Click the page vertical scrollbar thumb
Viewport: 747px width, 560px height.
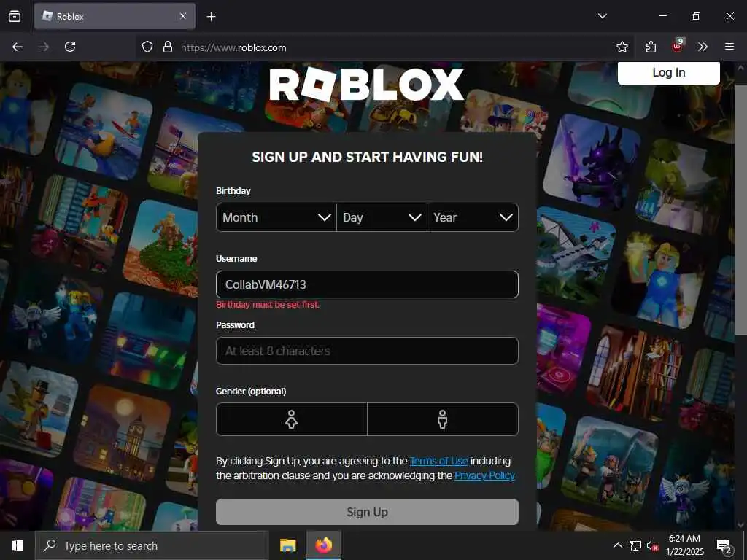pyautogui.click(x=740, y=209)
